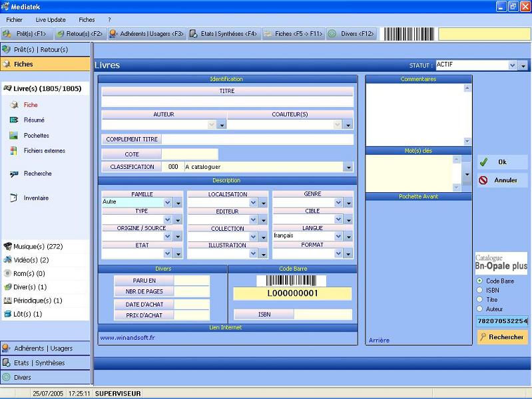Click the PARU EN input field
Viewport: 532px width, 399px height.
click(x=192, y=281)
